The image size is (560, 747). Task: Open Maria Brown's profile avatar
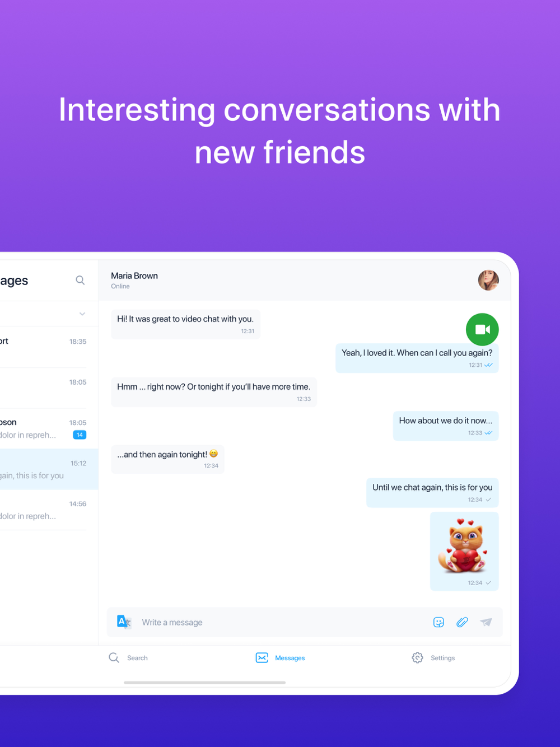click(x=488, y=280)
